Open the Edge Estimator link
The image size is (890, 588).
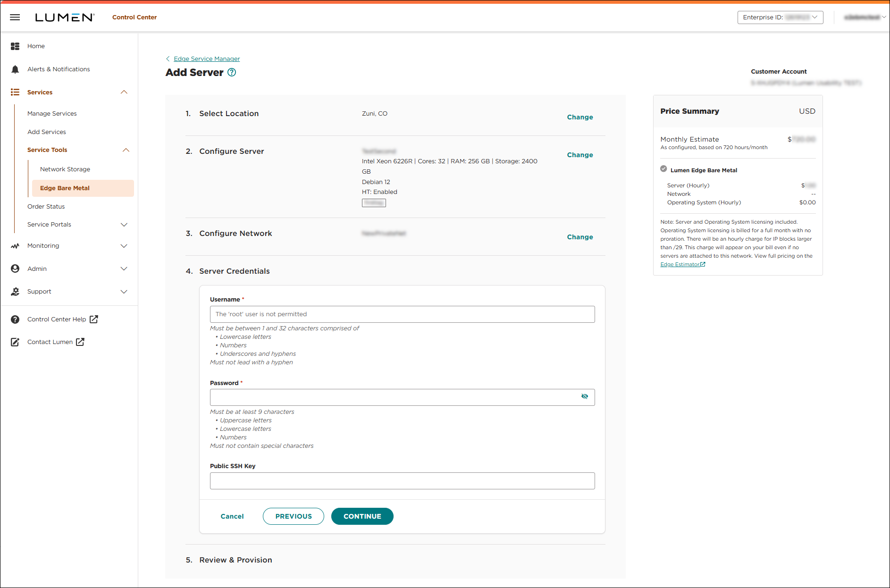(x=680, y=264)
